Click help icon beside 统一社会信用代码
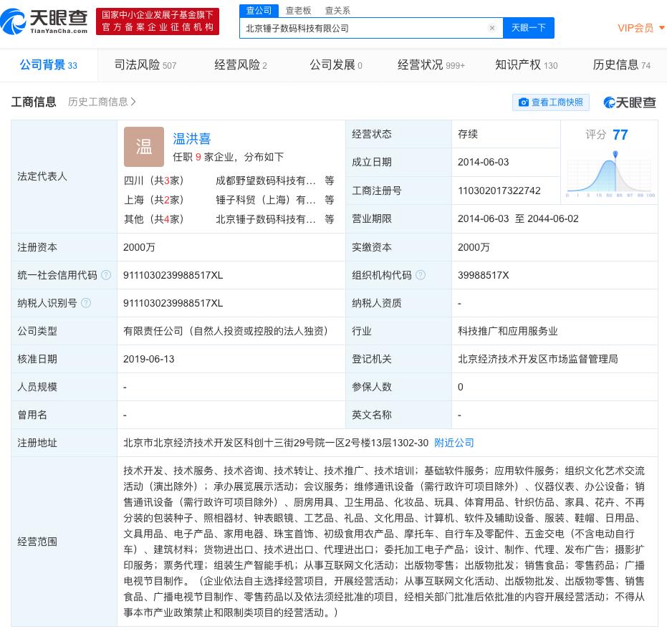Image resolution: width=667 pixels, height=644 pixels. click(106, 275)
